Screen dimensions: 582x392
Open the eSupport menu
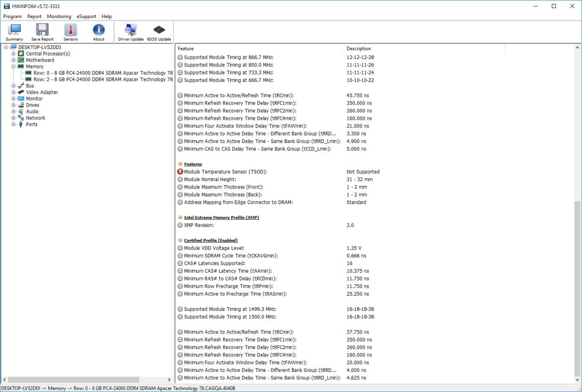(x=86, y=16)
